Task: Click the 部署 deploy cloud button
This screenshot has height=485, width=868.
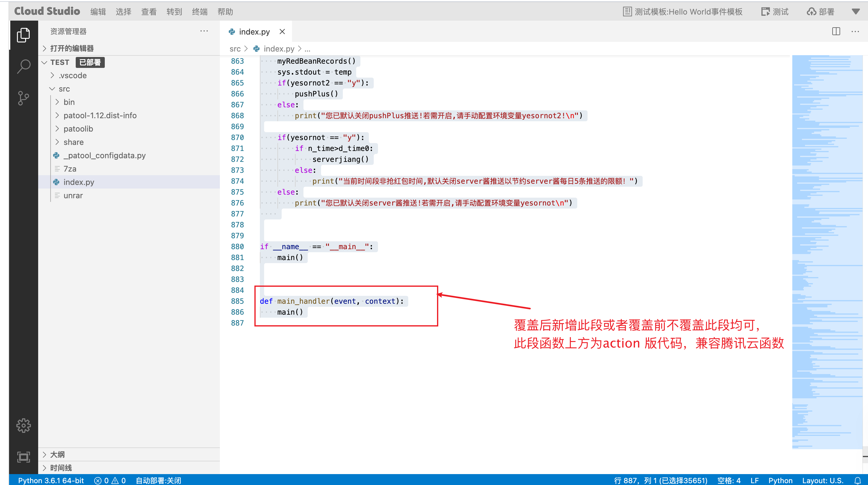Action: click(820, 12)
